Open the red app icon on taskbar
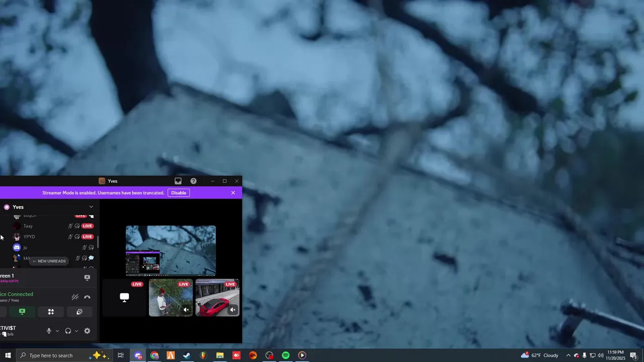Screen dimensions: 644x362 pos(236,355)
